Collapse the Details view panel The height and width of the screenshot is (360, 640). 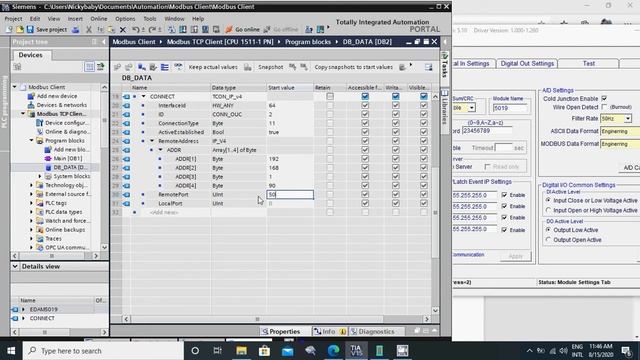[x=15, y=266]
